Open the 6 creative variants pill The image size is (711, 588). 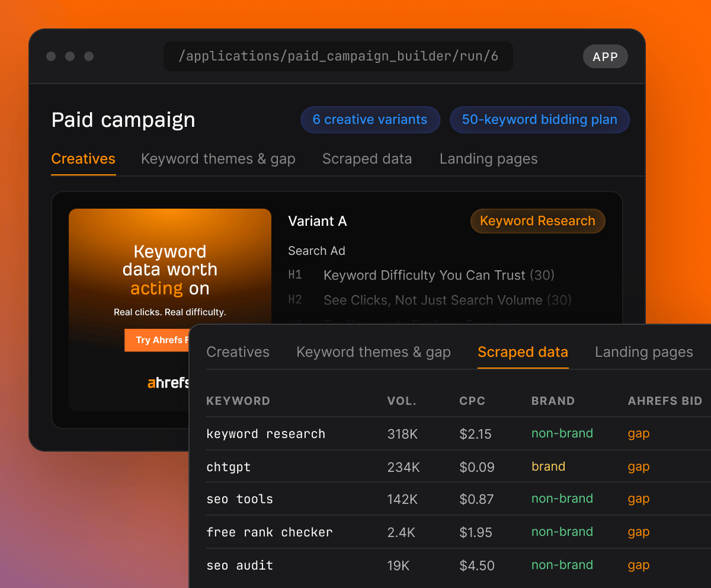370,120
